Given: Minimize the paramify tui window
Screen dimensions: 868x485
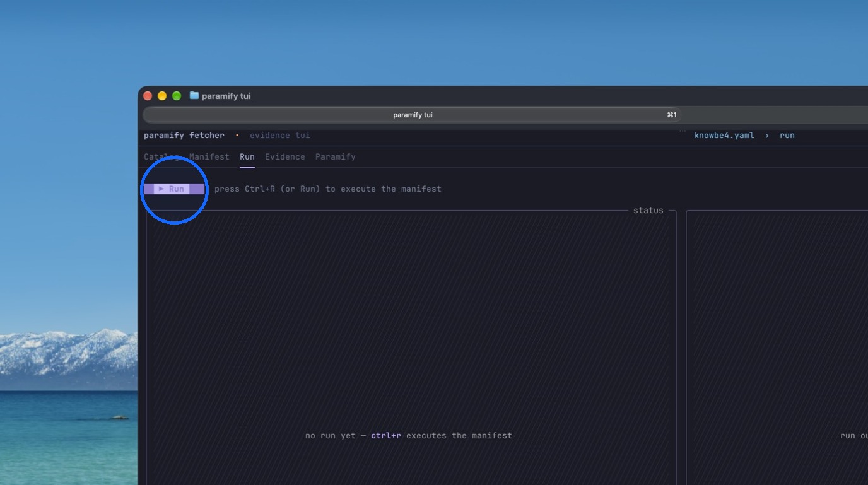Looking at the screenshot, I should (x=162, y=96).
